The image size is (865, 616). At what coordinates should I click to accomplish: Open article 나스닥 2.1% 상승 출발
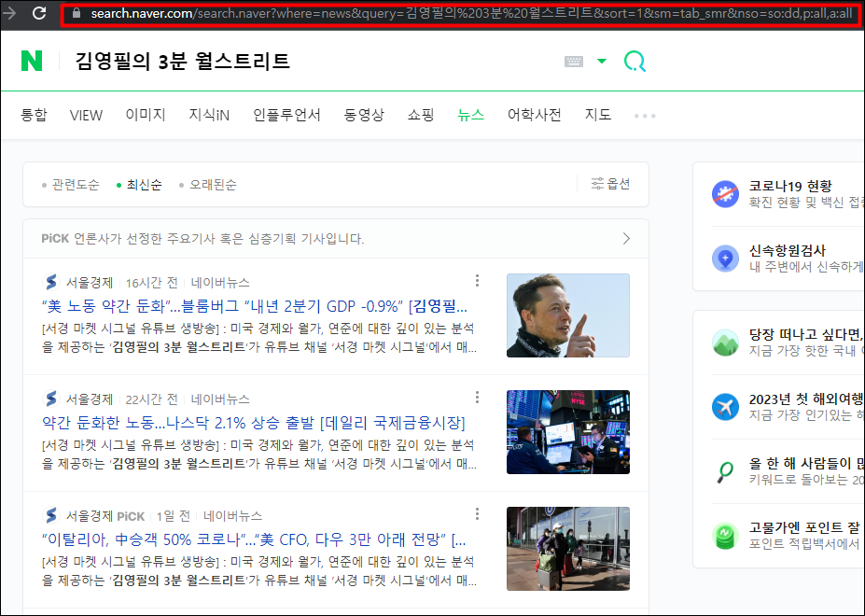pos(254,423)
